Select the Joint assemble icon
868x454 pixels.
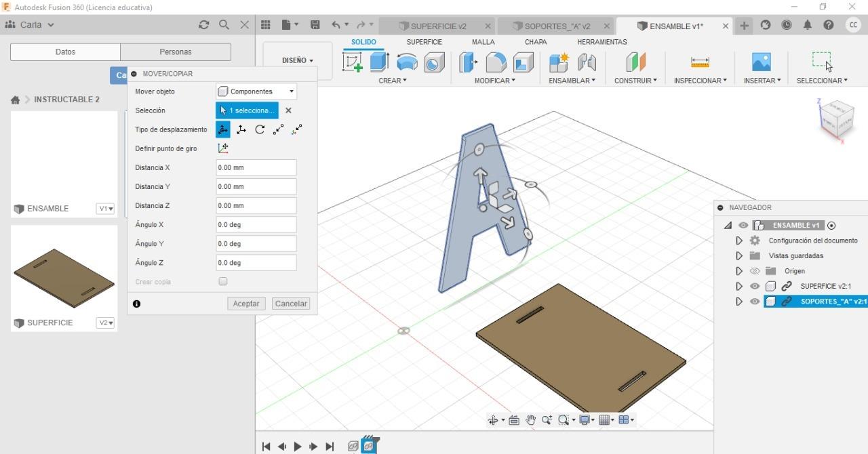587,62
